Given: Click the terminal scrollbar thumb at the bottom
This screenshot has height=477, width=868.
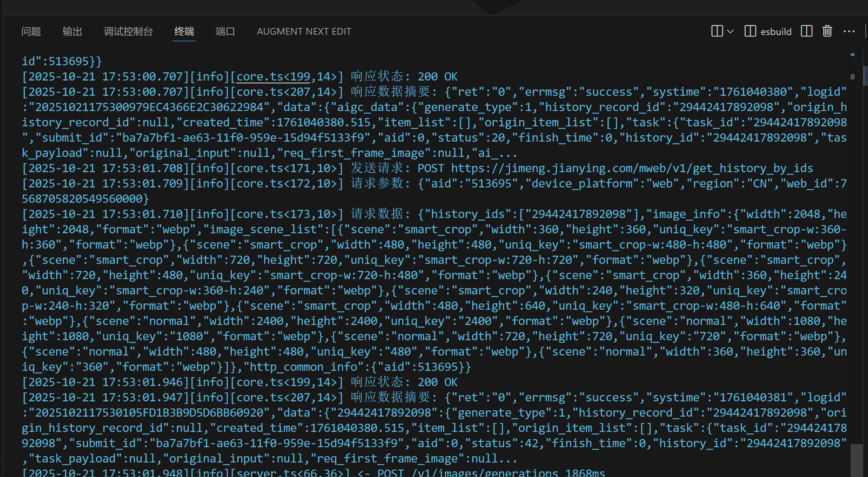Looking at the screenshot, I should point(856,460).
